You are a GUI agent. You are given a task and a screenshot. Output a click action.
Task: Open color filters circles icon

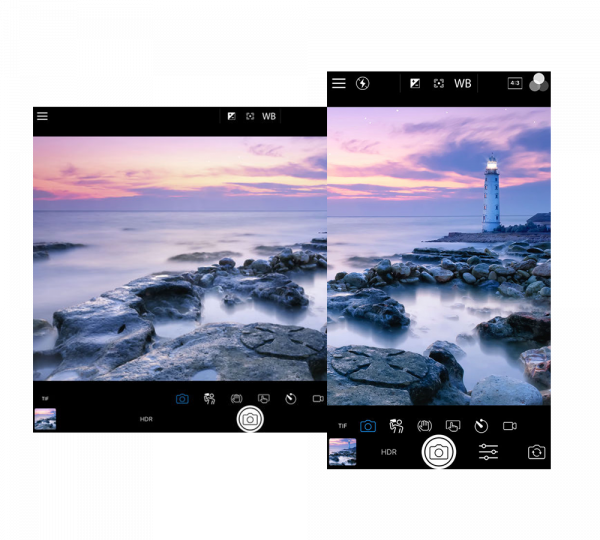click(x=539, y=83)
